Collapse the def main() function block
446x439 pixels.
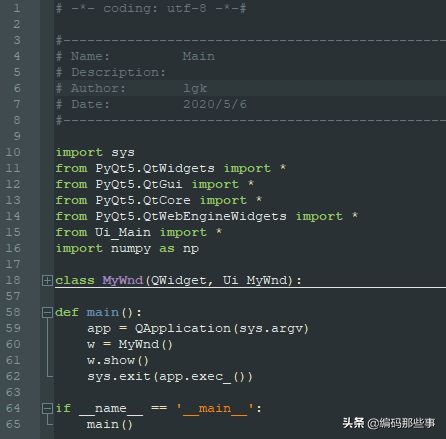(x=47, y=312)
